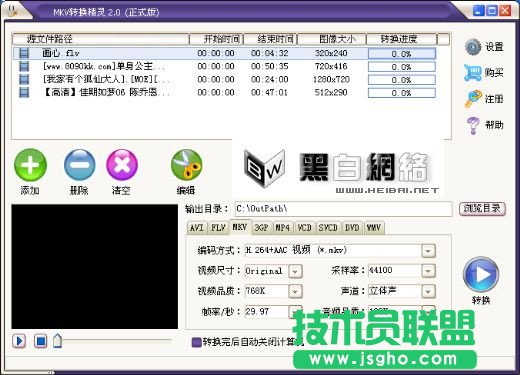Screen dimensions: 520x375
Task: Switch to the FLV tab
Action: [218, 228]
